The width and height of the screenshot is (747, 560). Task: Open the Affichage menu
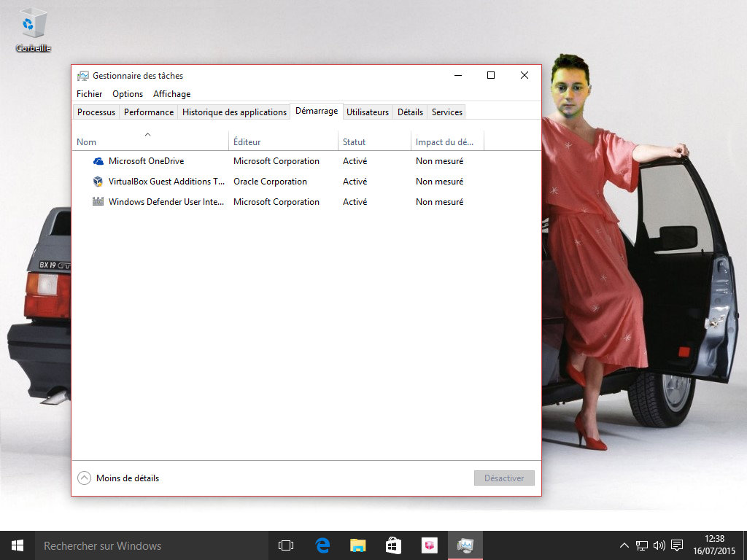pos(171,94)
